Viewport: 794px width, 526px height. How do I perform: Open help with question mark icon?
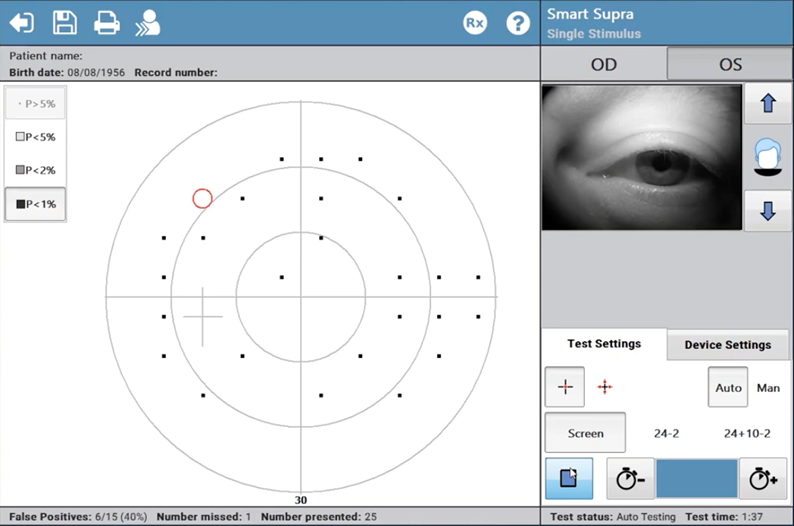(x=517, y=23)
